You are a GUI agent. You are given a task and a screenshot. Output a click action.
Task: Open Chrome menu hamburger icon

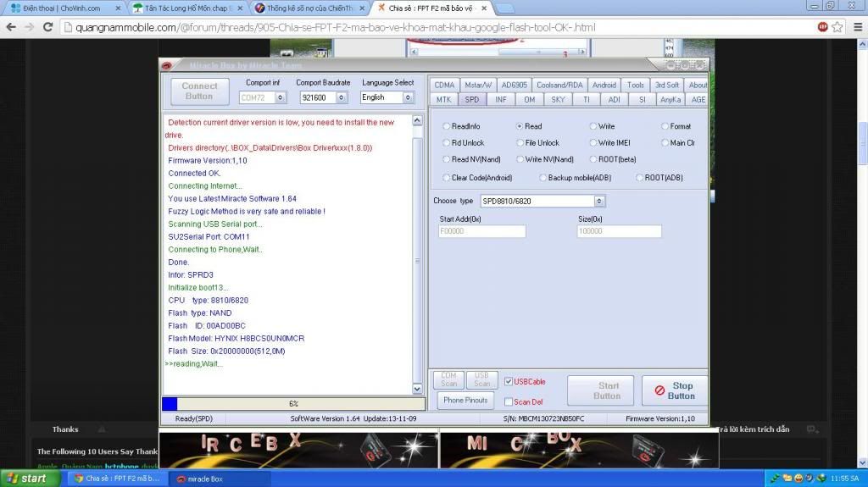pyautogui.click(x=858, y=26)
